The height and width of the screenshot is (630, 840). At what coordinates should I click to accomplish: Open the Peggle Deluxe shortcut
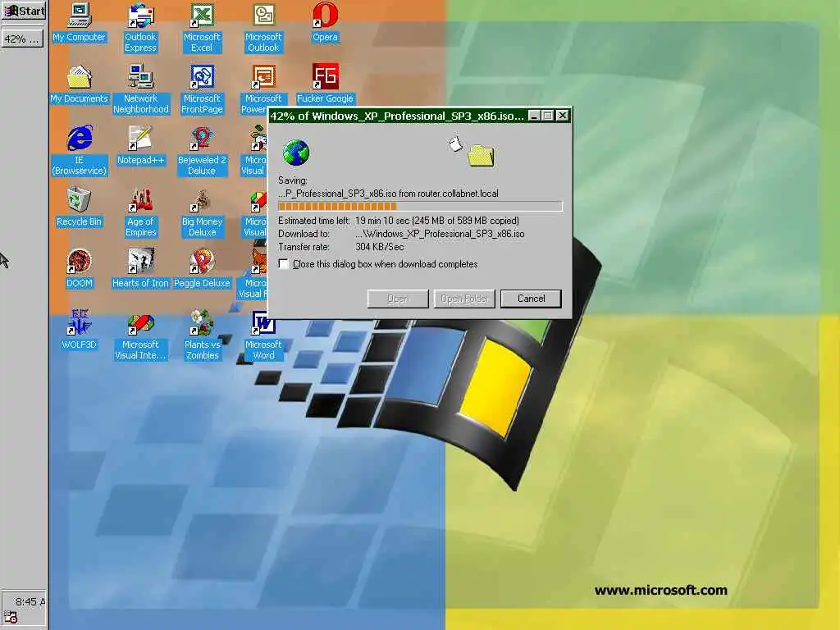pyautogui.click(x=202, y=269)
